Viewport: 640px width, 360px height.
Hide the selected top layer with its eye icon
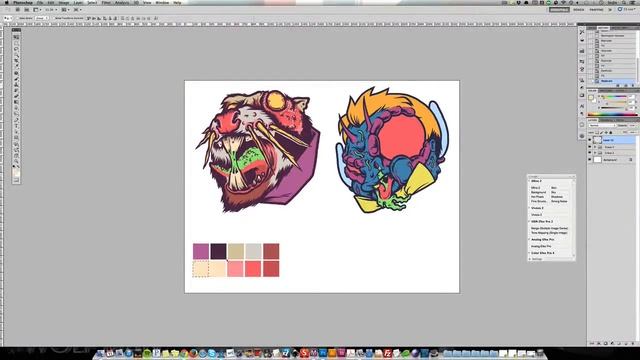coord(589,140)
